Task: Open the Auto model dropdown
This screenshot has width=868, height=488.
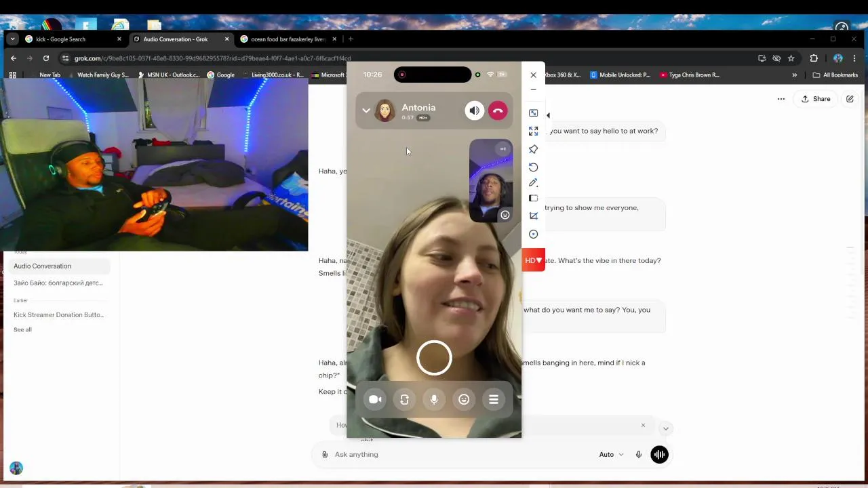Action: (611, 455)
